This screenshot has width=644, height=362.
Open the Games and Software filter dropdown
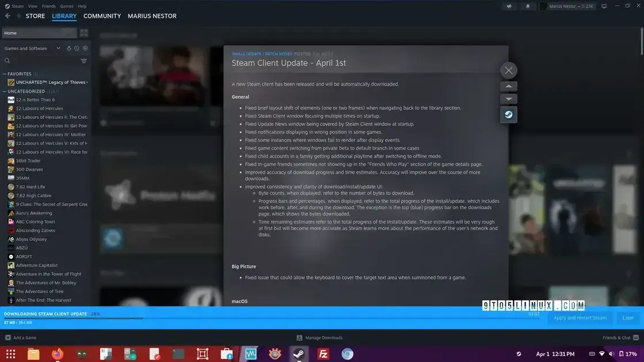pos(32,48)
